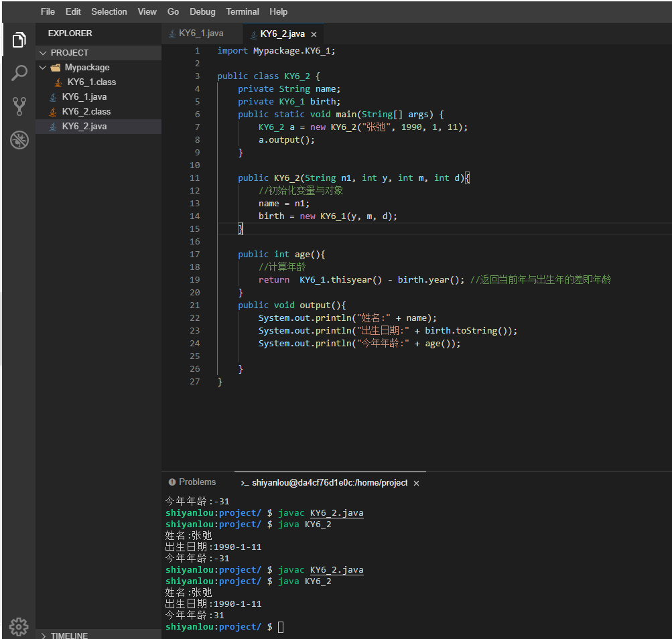Click the icon beside KY6_1.class
The height and width of the screenshot is (639, 672).
pyautogui.click(x=58, y=82)
